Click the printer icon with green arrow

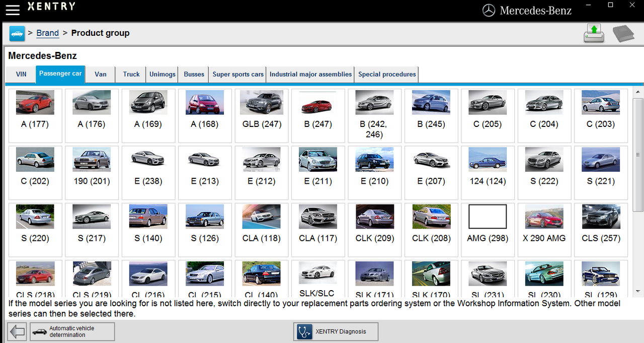click(x=594, y=34)
